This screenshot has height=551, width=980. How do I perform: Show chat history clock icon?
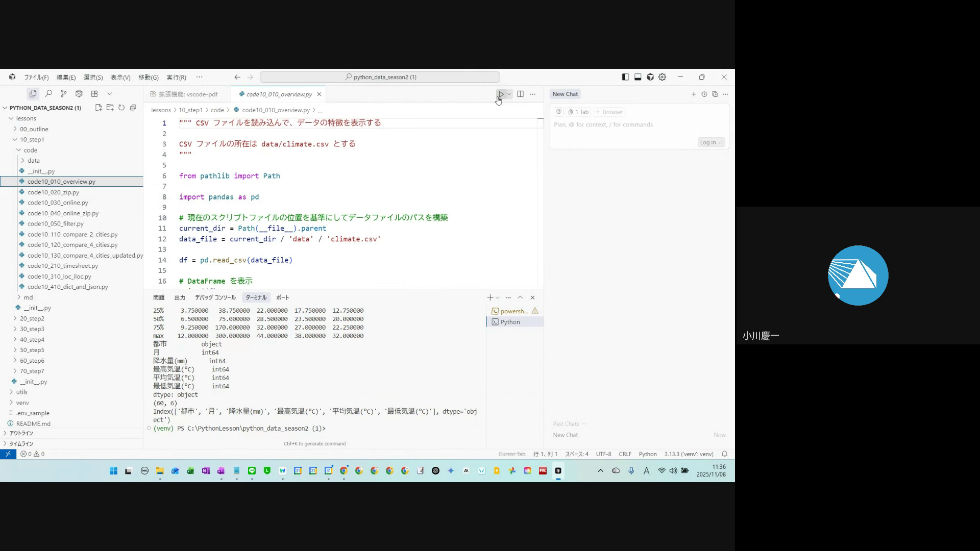(704, 94)
